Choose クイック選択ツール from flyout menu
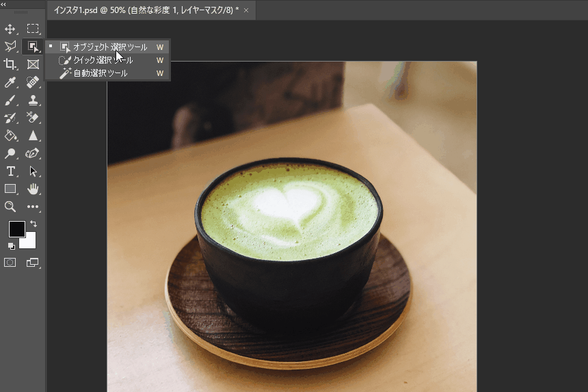 pos(107,60)
